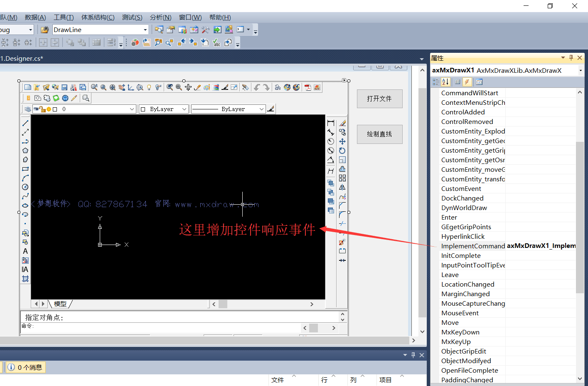Click the Undo arrow icon

[257, 87]
